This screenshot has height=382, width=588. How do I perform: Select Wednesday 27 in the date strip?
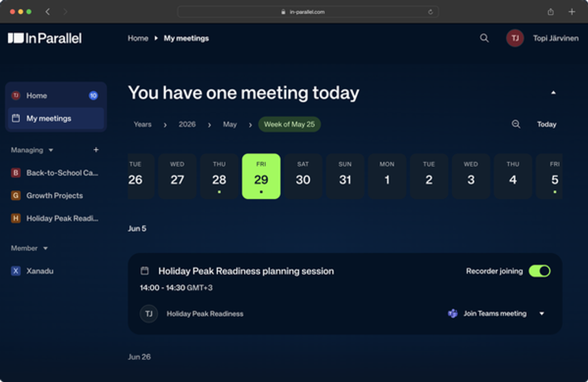click(177, 176)
